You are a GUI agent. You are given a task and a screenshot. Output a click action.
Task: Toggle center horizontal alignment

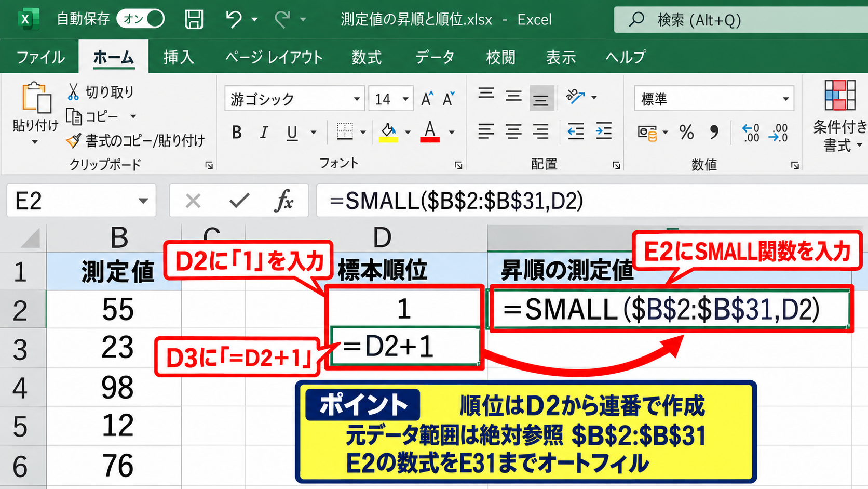click(513, 131)
